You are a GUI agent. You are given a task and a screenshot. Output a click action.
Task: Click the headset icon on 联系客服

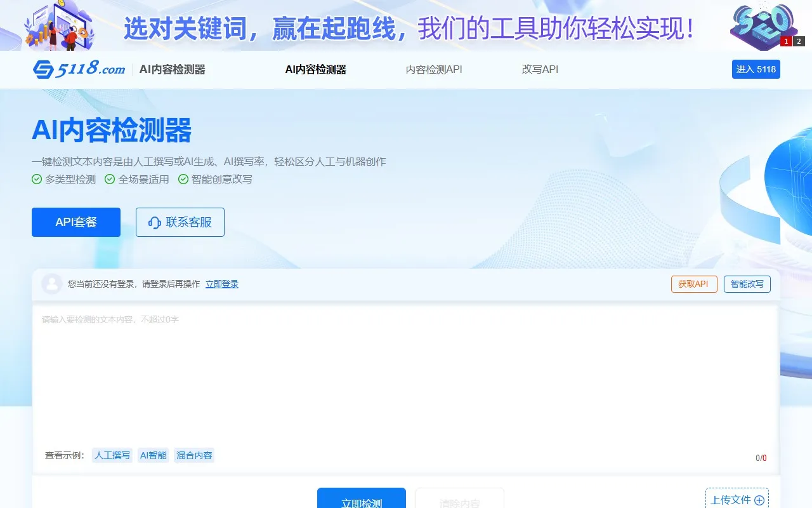point(154,222)
